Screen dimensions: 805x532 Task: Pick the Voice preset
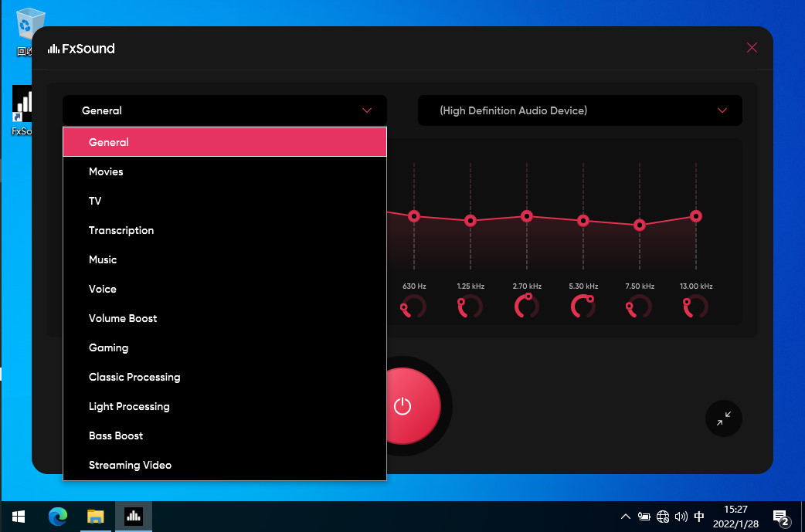(x=224, y=289)
